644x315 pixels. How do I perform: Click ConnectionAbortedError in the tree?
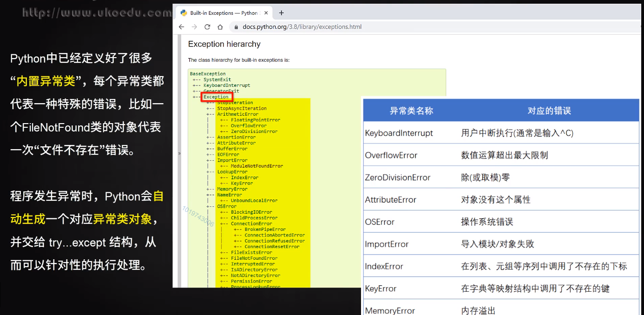click(275, 235)
